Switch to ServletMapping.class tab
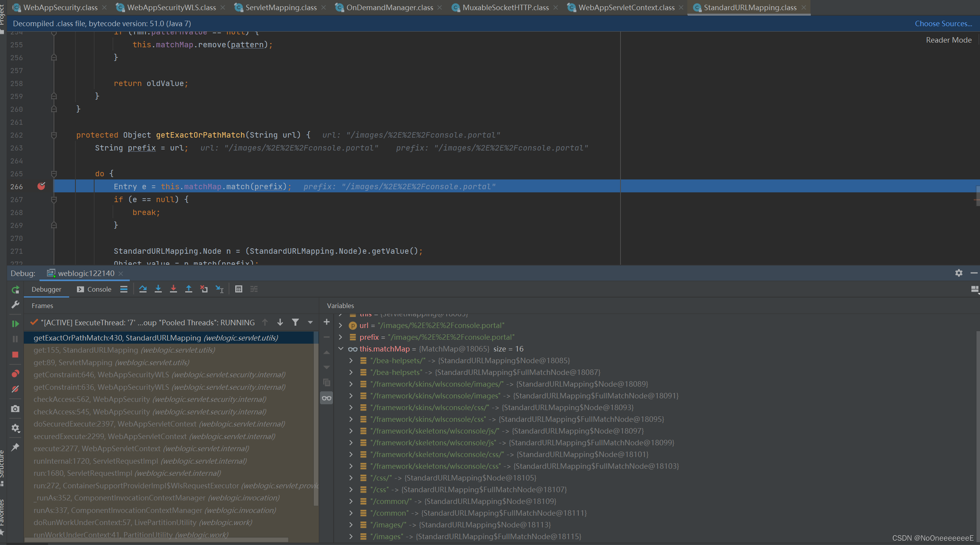The image size is (980, 545). 281,7
